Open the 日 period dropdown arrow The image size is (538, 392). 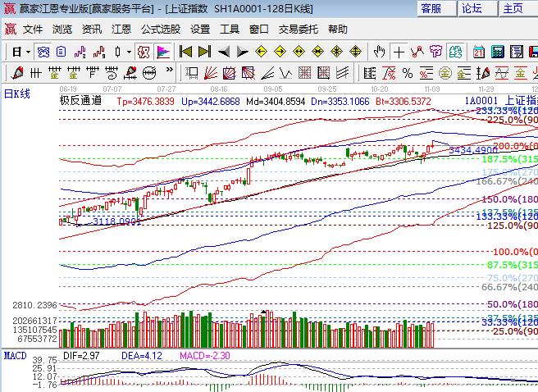[28, 52]
